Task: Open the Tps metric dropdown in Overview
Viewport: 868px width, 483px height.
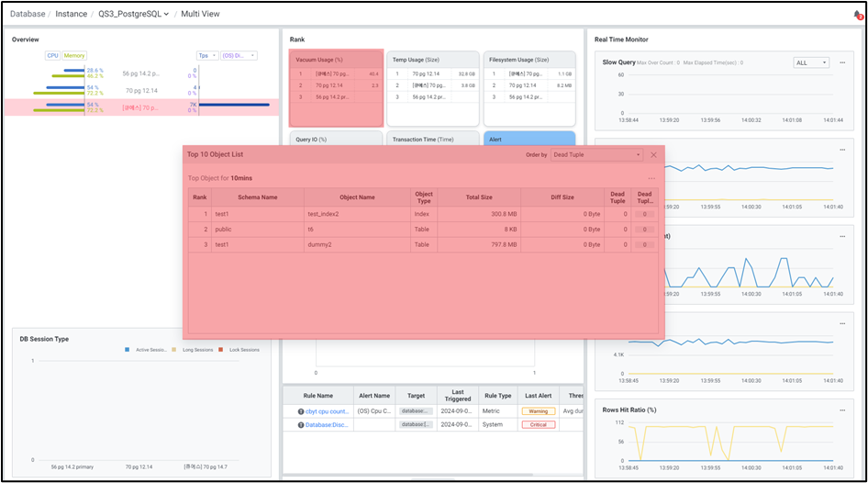Action: pyautogui.click(x=207, y=56)
